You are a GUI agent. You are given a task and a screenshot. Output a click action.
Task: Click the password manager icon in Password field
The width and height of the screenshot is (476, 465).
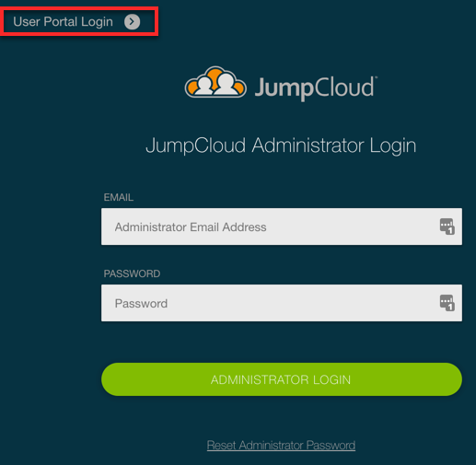(447, 303)
